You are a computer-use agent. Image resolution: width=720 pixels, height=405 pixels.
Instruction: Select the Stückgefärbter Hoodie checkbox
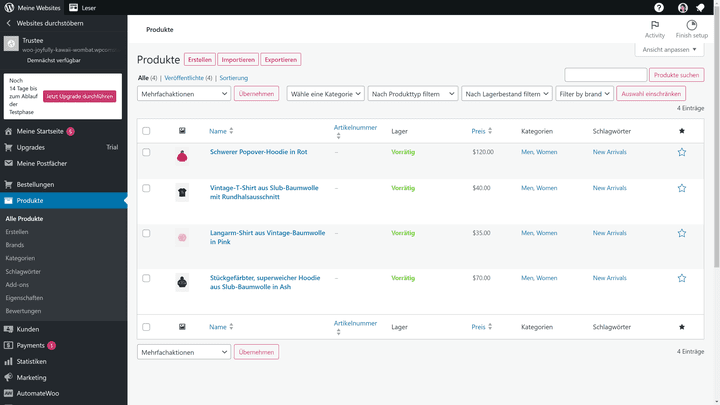pos(146,278)
